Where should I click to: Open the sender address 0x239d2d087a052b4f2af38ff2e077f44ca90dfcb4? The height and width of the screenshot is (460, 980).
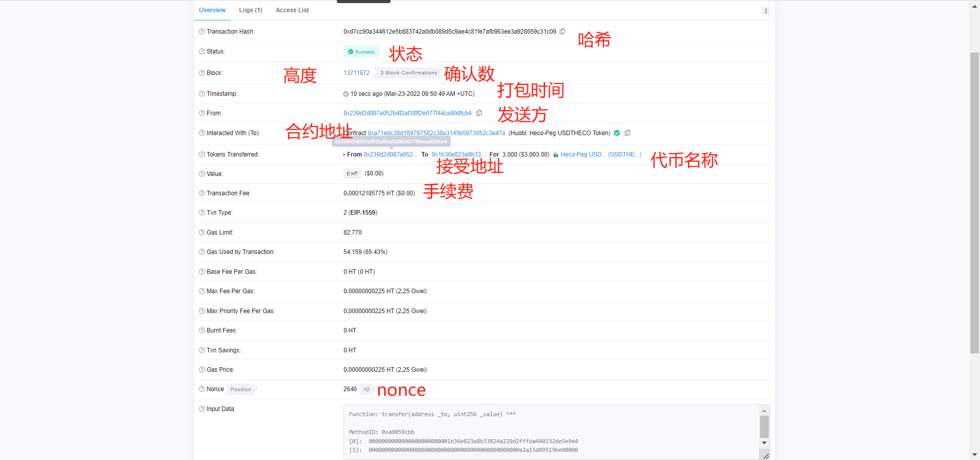tap(407, 113)
